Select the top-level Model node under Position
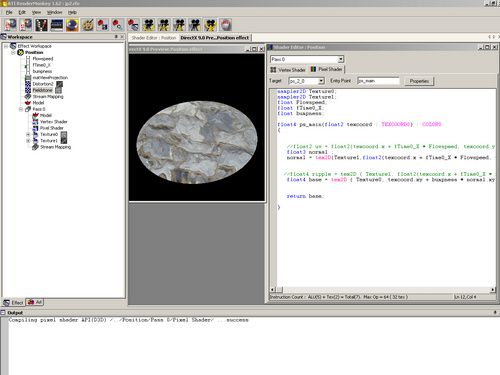The width and height of the screenshot is (500, 375). tap(38, 103)
